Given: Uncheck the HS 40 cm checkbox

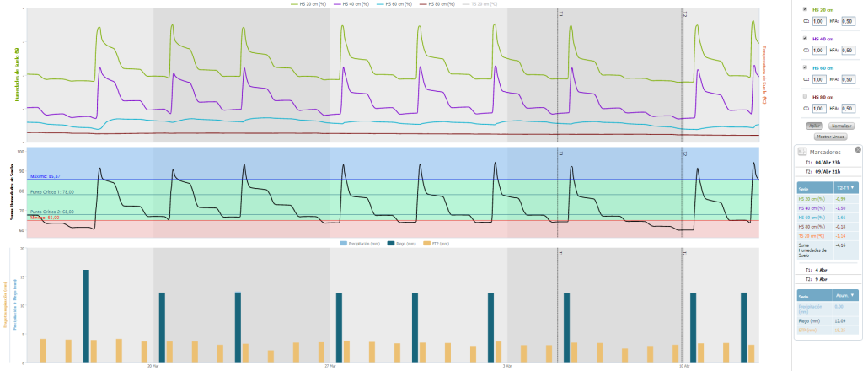Looking at the screenshot, I should pyautogui.click(x=805, y=39).
